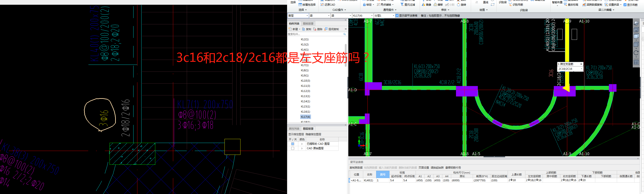This screenshot has width=644, height=194.
Task: Click 左支座钢筋 cell 2⌀18/2⌀16
Action: click(x=534, y=180)
